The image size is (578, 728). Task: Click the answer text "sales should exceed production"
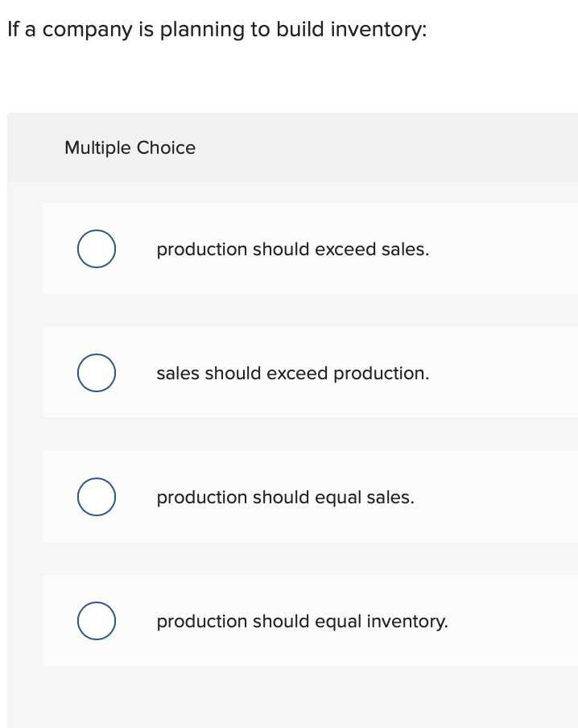click(x=293, y=373)
